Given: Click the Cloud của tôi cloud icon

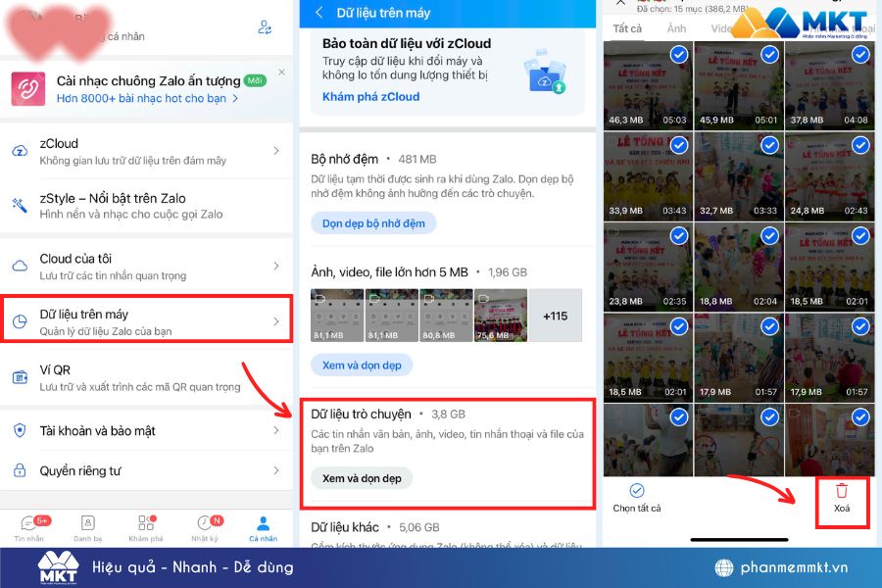Looking at the screenshot, I should tap(20, 266).
